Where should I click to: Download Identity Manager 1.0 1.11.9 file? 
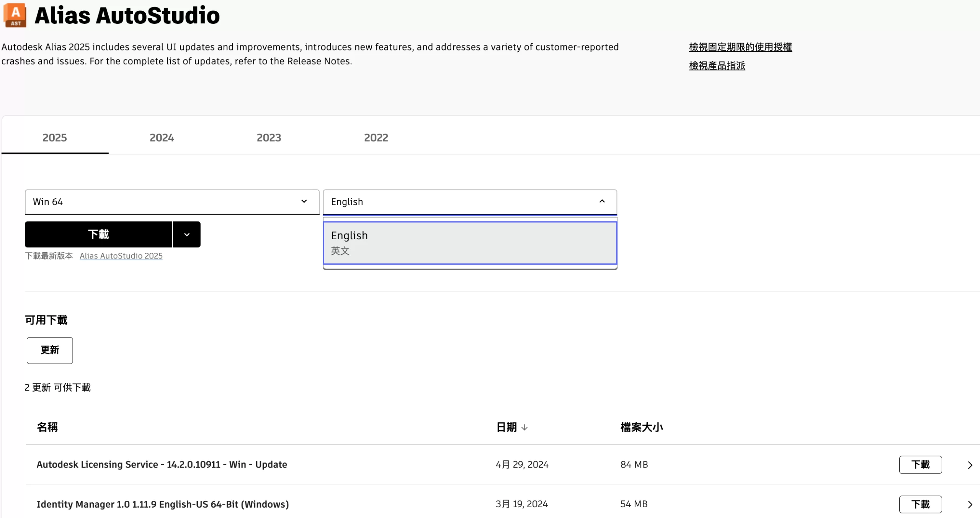coord(920,504)
